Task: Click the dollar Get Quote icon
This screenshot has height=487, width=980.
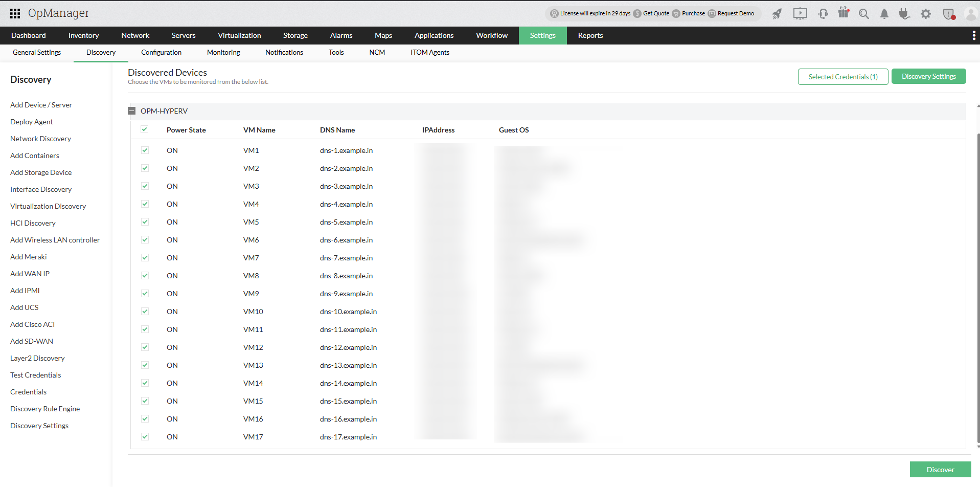Action: [x=637, y=14]
